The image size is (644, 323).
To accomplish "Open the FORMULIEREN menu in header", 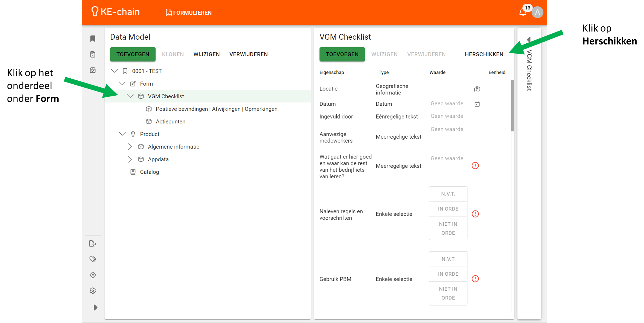I will click(189, 13).
